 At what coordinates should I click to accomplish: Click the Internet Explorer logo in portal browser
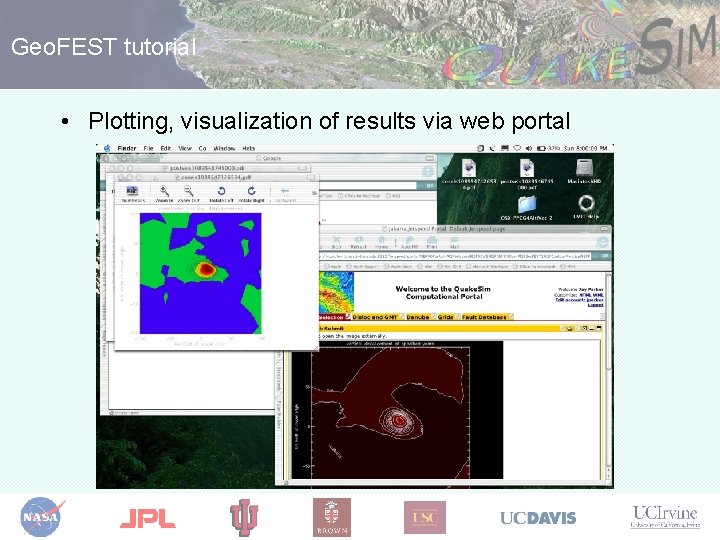tap(602, 242)
